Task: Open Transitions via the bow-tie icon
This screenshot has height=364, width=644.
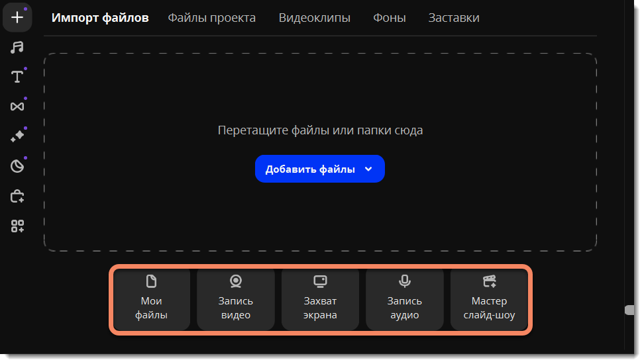Action: coord(17,106)
